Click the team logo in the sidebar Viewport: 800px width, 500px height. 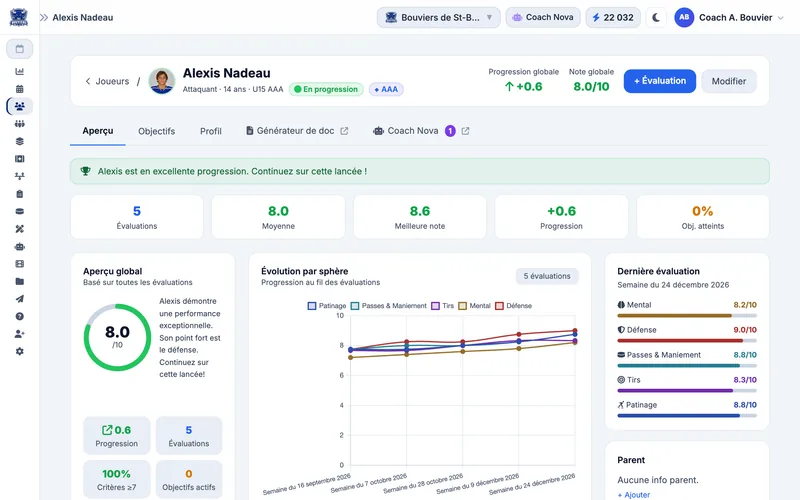pyautogui.click(x=19, y=17)
